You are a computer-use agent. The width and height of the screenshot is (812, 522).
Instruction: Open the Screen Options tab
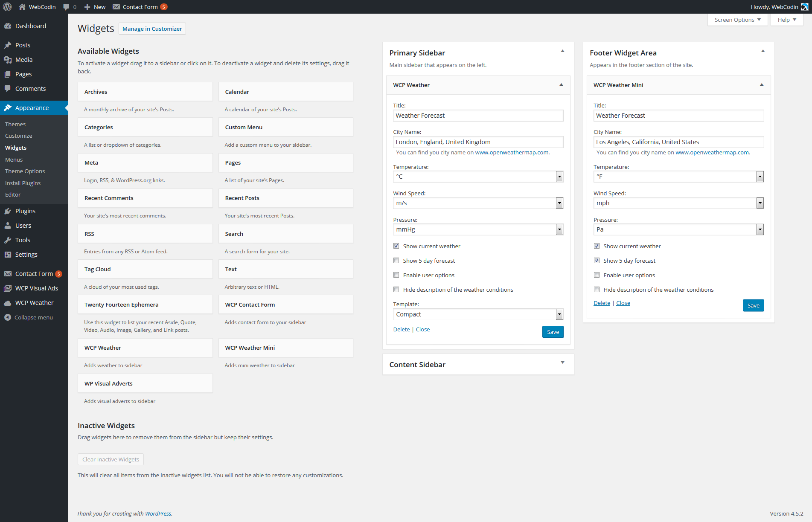737,20
